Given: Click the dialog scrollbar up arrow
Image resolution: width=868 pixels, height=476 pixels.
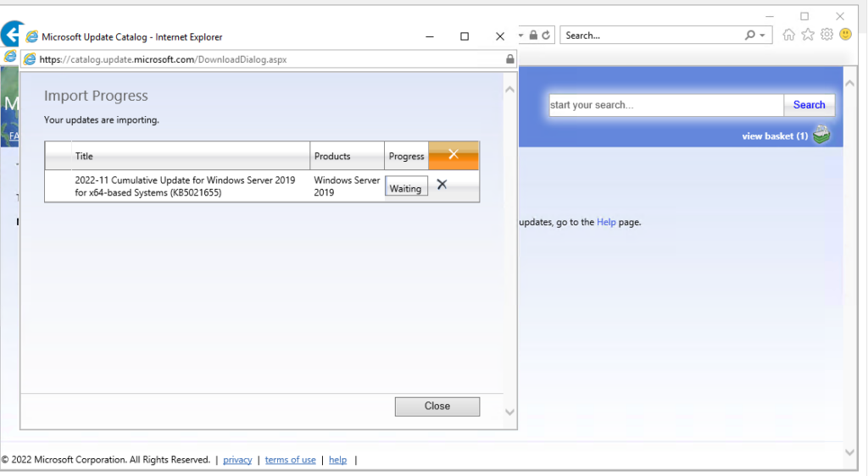Looking at the screenshot, I should tap(509, 90).
